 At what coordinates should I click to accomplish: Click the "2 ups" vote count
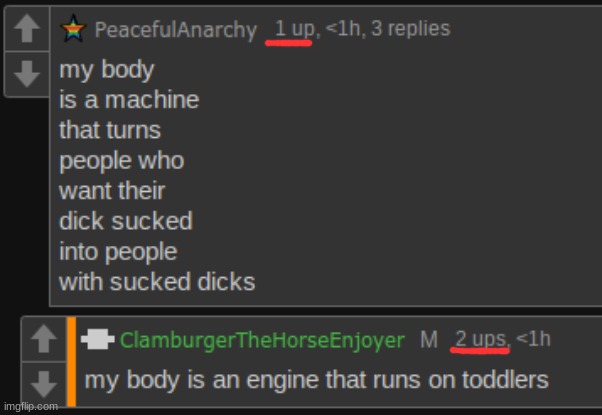(481, 339)
